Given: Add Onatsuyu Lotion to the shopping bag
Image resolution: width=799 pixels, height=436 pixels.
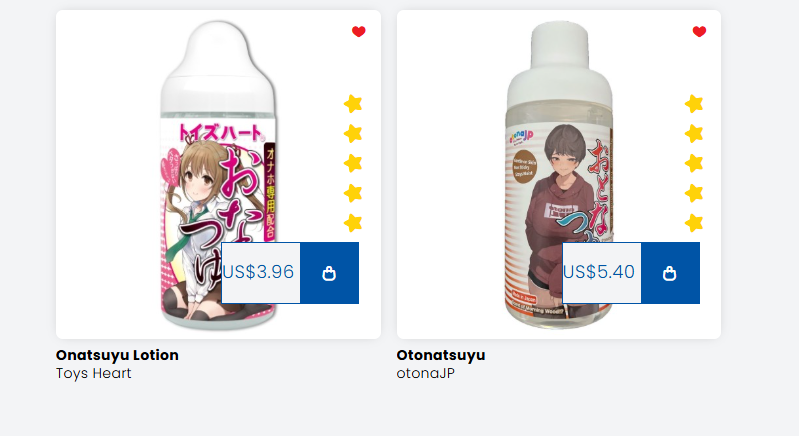Looking at the screenshot, I should click(329, 273).
